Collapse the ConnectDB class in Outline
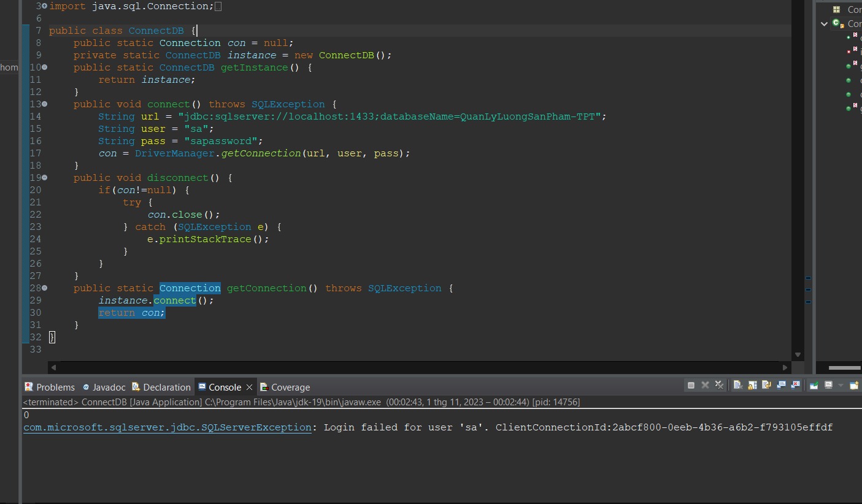Screen dimensions: 862x504 [825, 24]
